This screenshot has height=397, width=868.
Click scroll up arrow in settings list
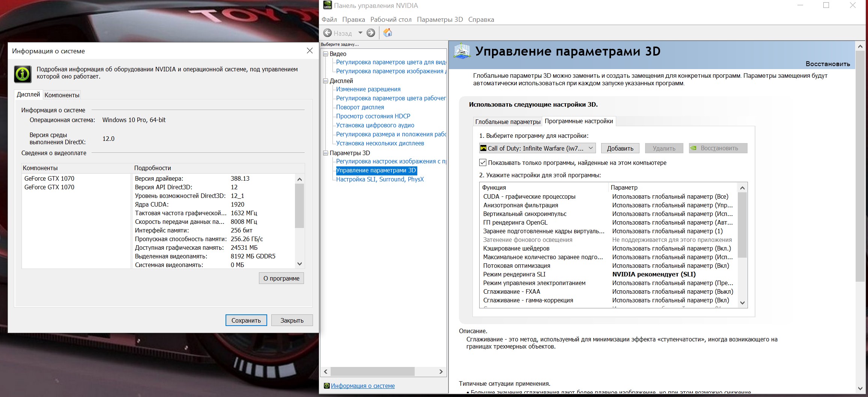(742, 188)
